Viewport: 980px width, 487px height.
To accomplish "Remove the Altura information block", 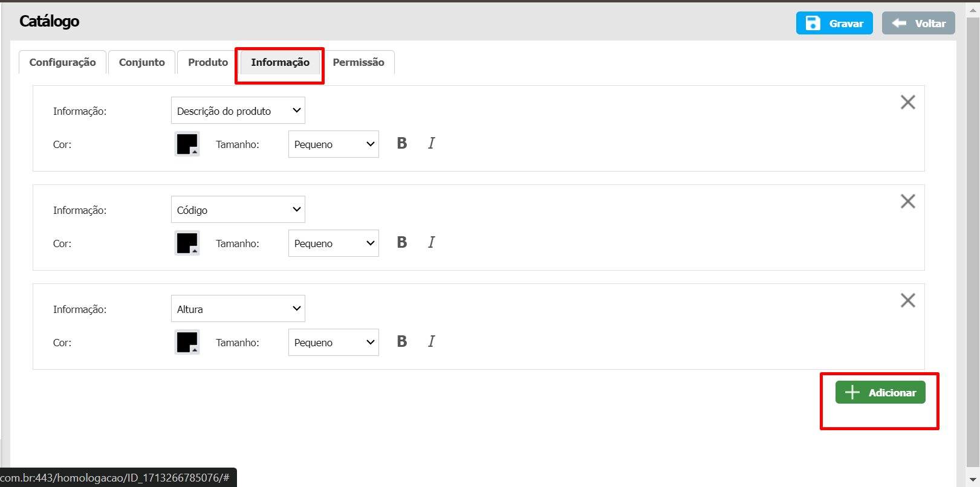I will tap(907, 300).
